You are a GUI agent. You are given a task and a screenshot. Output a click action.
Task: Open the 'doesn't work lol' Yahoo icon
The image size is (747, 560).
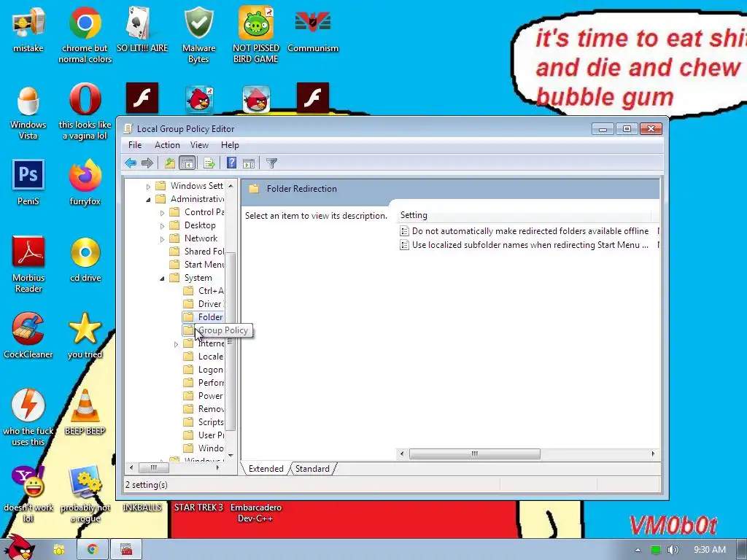tap(28, 494)
